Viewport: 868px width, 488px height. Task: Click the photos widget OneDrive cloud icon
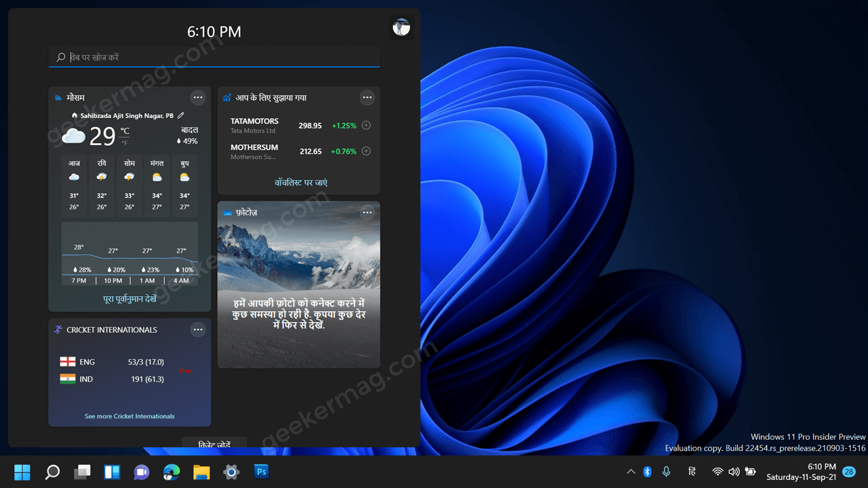[227, 213]
